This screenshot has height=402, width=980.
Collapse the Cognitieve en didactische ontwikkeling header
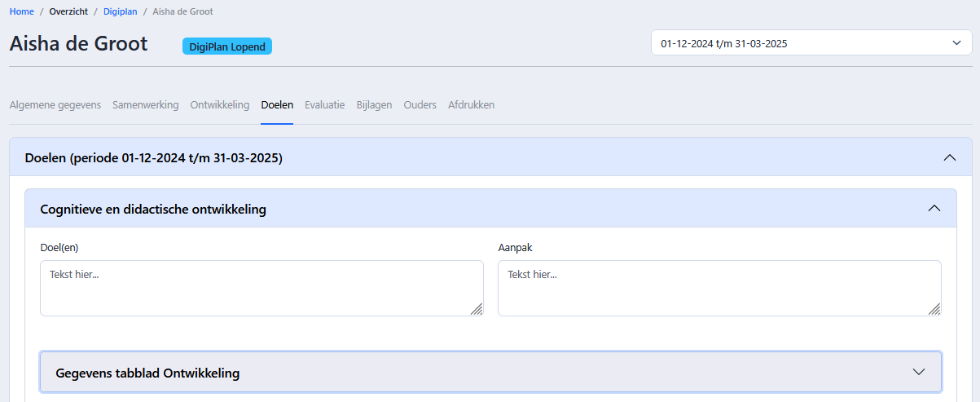pyautogui.click(x=491, y=209)
